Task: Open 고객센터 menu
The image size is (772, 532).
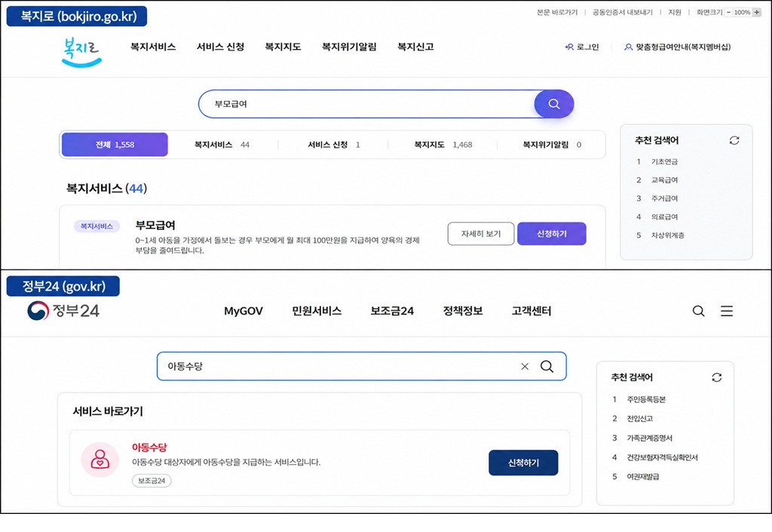Action: point(532,311)
